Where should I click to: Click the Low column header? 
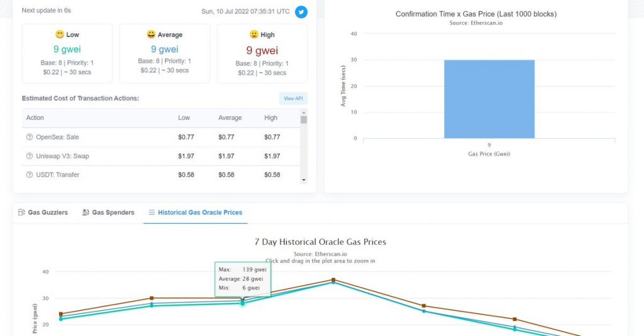click(184, 117)
